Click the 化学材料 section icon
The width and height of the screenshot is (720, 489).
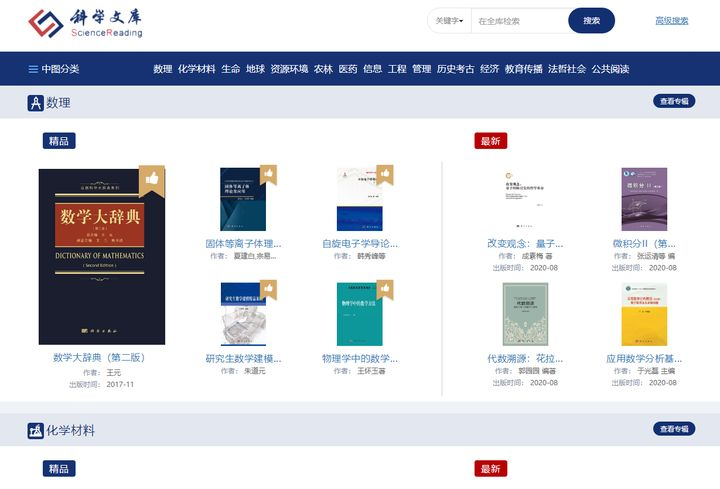pos(35,431)
